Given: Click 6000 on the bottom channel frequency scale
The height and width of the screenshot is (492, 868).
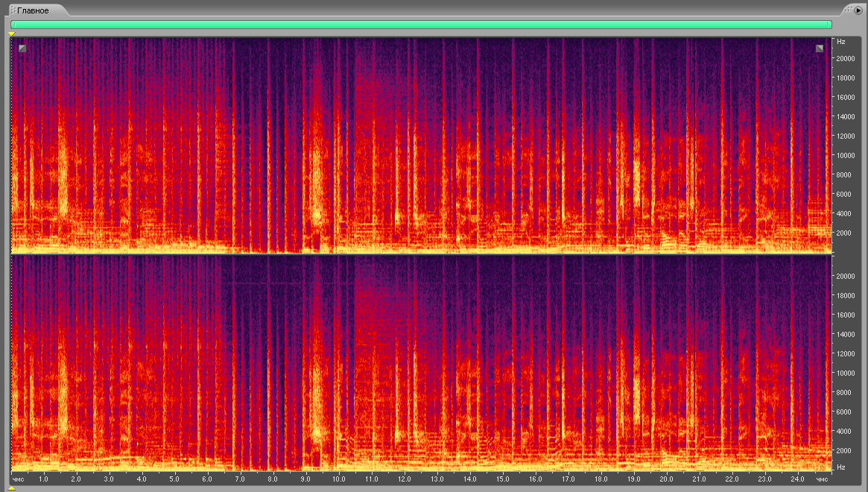Looking at the screenshot, I should [x=843, y=412].
